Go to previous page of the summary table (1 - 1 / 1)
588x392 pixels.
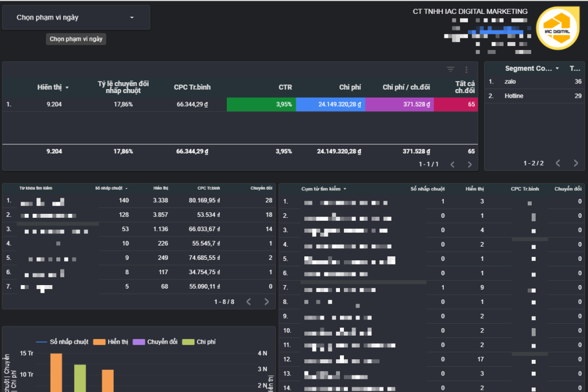click(452, 164)
